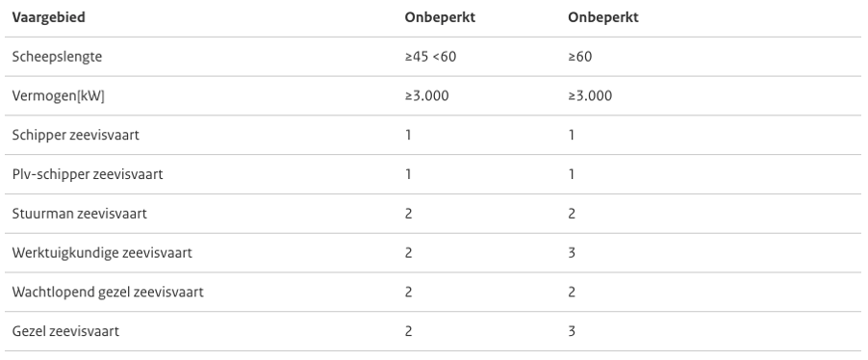Select the value 3 in Werktuigkundige row
Image resolution: width=868 pixels, height=360 pixels.
point(572,253)
